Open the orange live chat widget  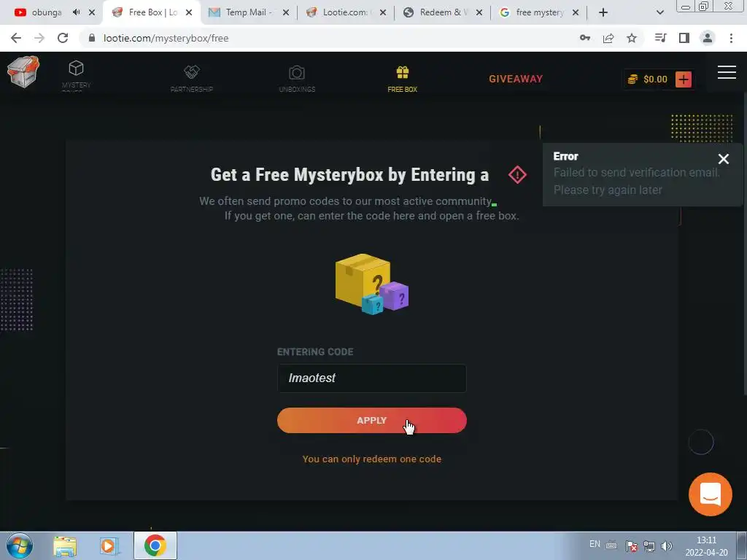pyautogui.click(x=711, y=494)
